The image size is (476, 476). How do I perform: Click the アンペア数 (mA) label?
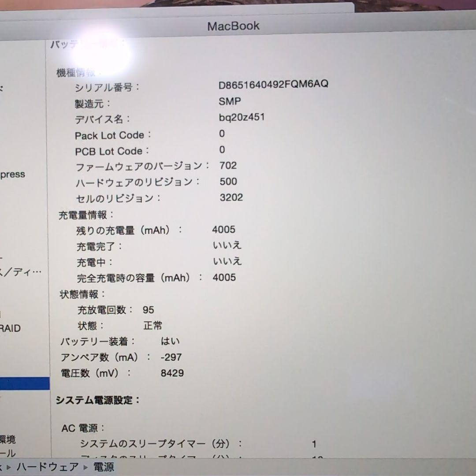(x=105, y=357)
